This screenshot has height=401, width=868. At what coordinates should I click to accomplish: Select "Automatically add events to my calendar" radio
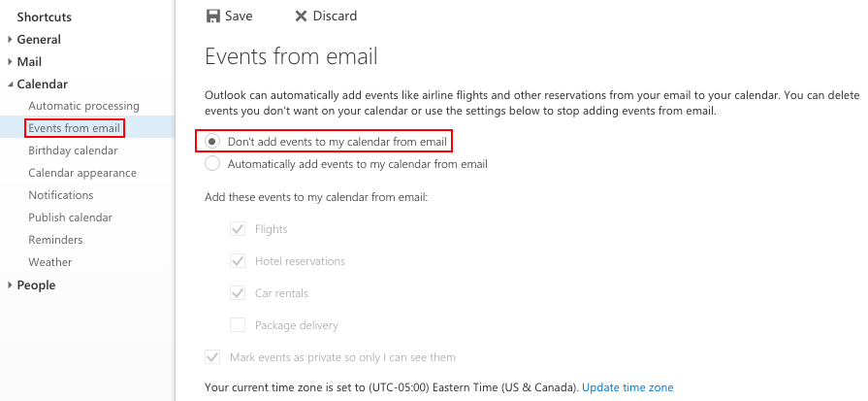pyautogui.click(x=212, y=163)
